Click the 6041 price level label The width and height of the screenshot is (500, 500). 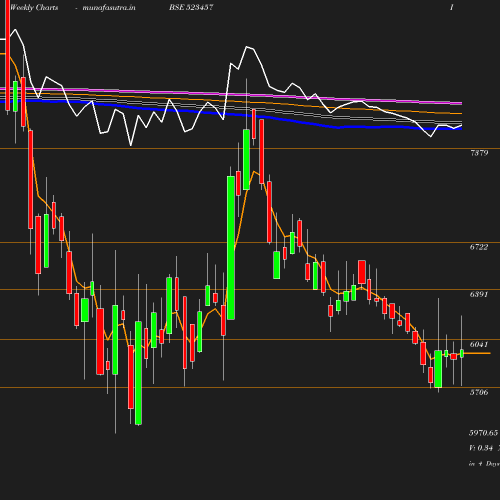pyautogui.click(x=479, y=344)
